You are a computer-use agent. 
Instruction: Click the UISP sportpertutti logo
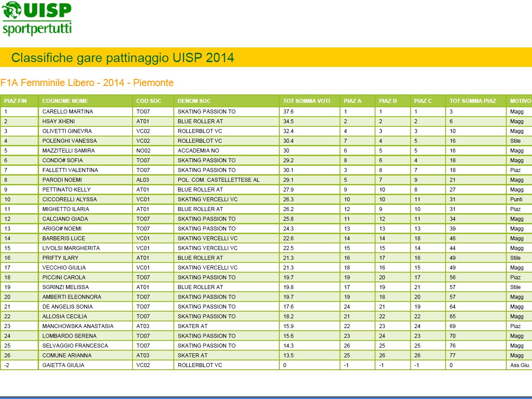click(37, 19)
